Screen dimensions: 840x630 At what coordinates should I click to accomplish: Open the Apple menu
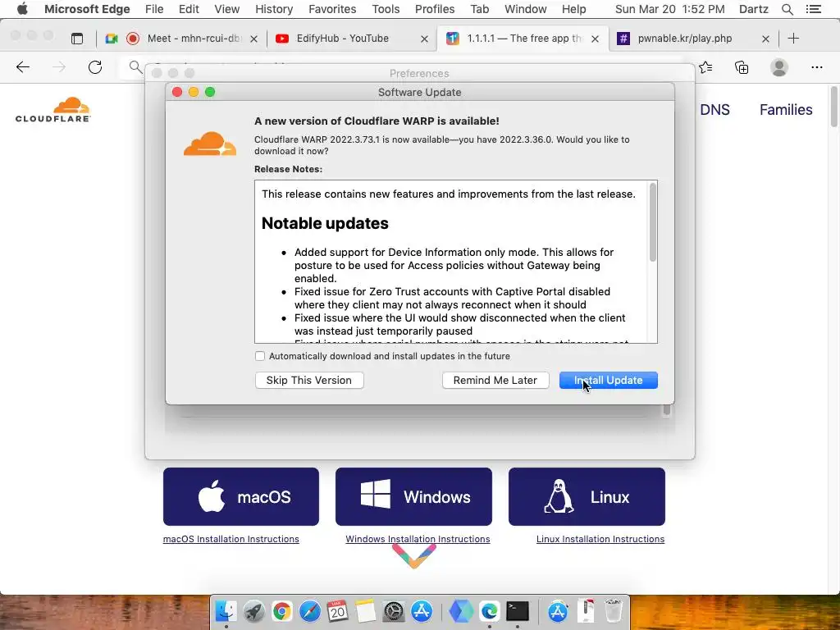[x=22, y=9]
